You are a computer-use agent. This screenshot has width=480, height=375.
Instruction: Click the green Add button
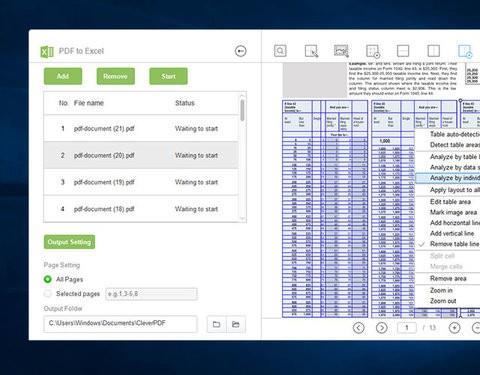click(x=63, y=76)
